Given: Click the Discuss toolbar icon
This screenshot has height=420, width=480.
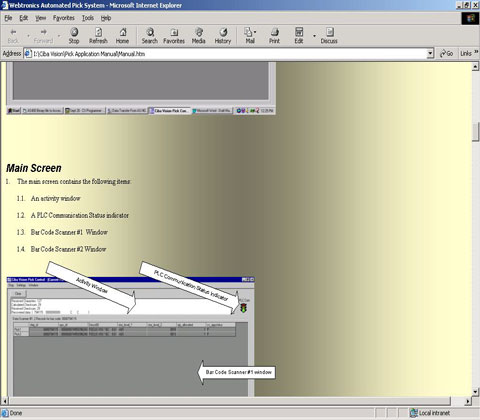Looking at the screenshot, I should (329, 36).
